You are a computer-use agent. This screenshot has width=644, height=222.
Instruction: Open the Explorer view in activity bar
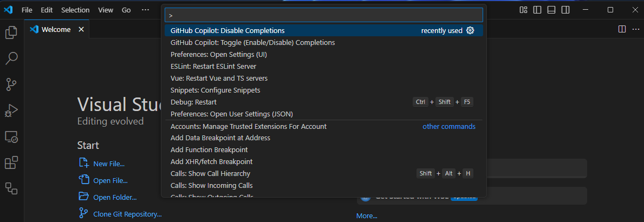tap(11, 32)
